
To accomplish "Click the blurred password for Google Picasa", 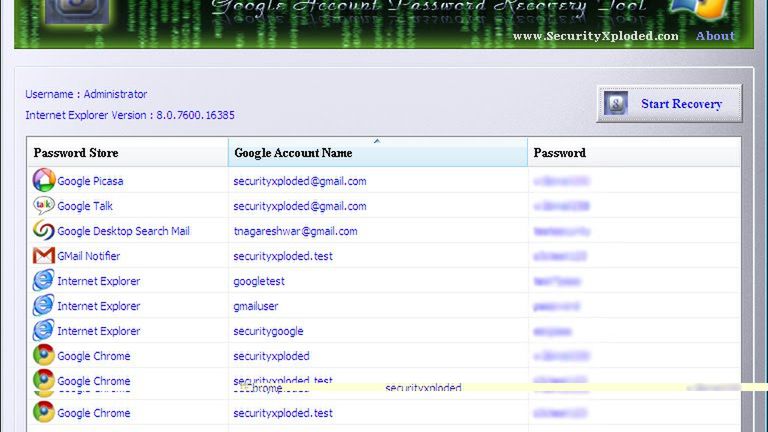I will click(x=561, y=181).
